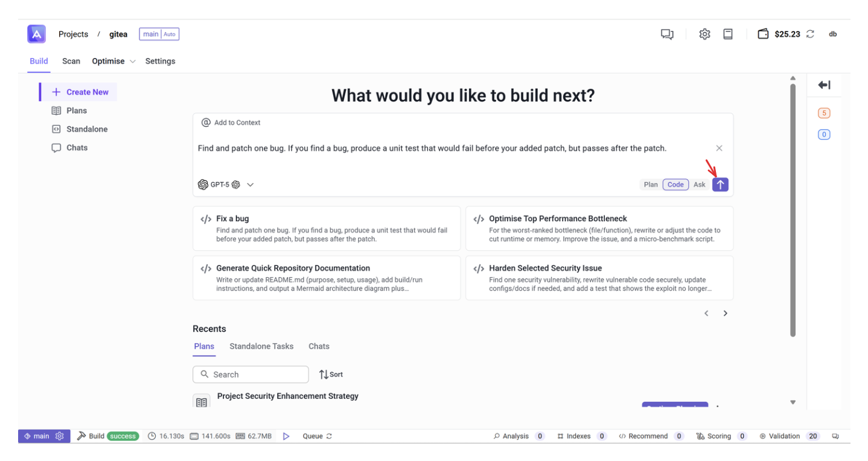This screenshot has width=868, height=461.
Task: Switch prompt mode to Ask
Action: click(x=699, y=185)
